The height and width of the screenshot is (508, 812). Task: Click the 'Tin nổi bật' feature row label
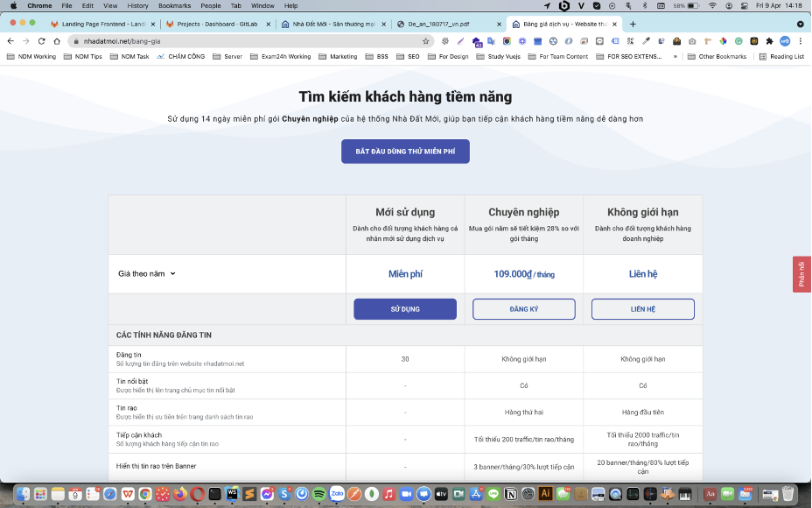(x=132, y=381)
